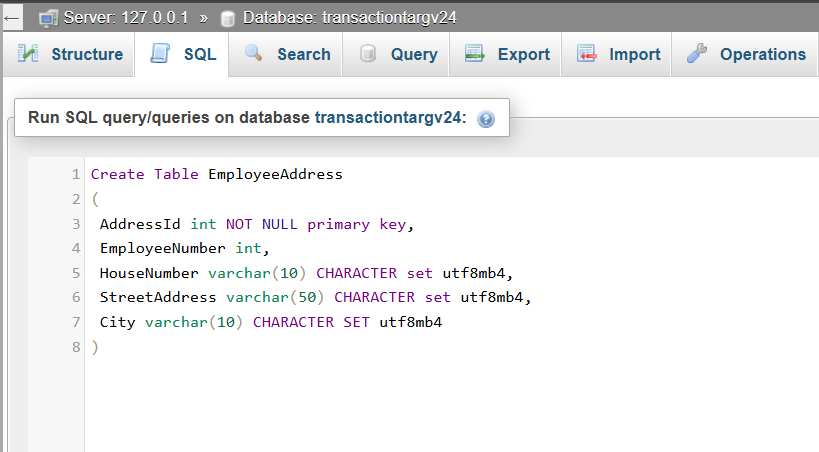This screenshot has width=819, height=452.
Task: Click the server monitor icon in breadcrumb
Action: 48,19
